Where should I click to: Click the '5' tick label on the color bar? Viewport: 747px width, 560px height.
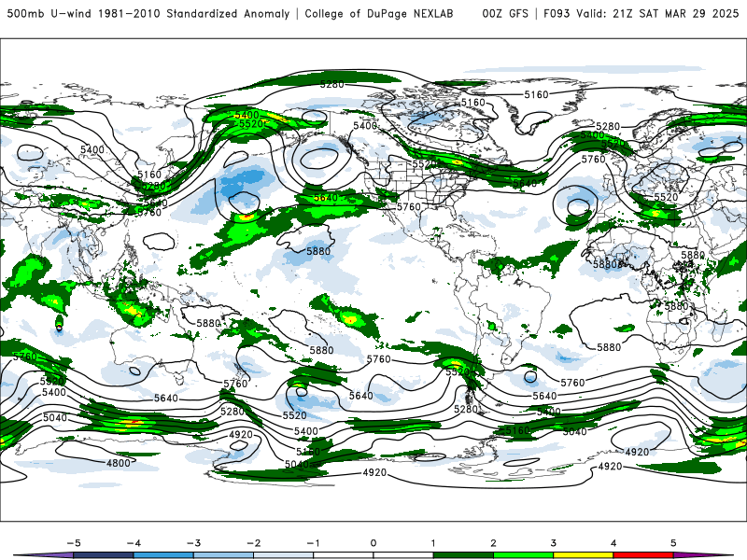(673, 543)
